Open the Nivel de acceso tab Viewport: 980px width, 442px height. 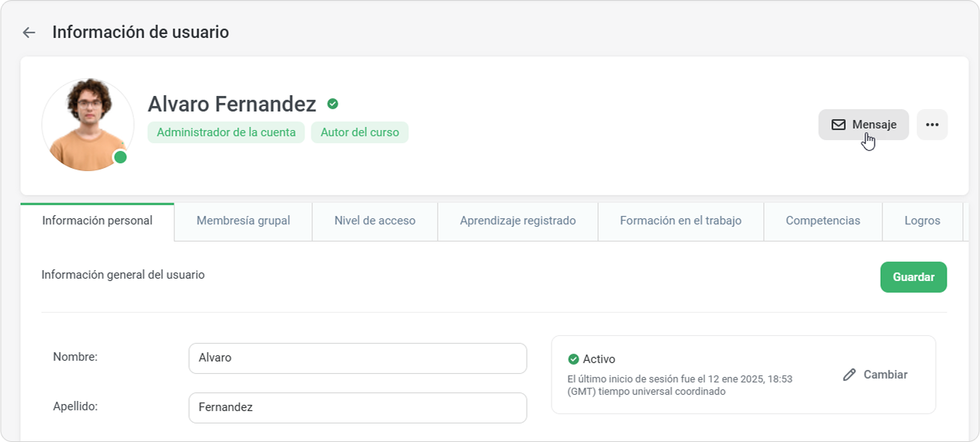coord(375,221)
